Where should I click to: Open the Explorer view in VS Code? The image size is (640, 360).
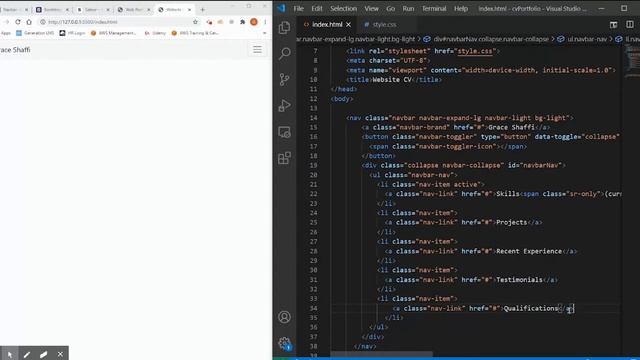(x=284, y=27)
